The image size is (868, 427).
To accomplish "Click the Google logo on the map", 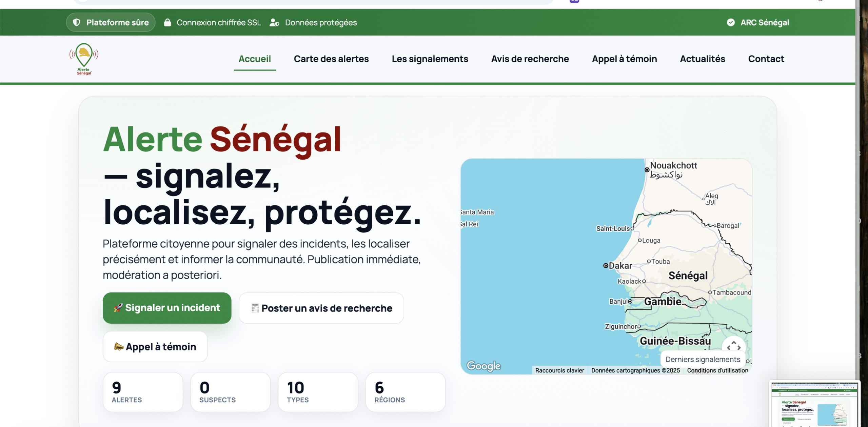I will (x=484, y=366).
